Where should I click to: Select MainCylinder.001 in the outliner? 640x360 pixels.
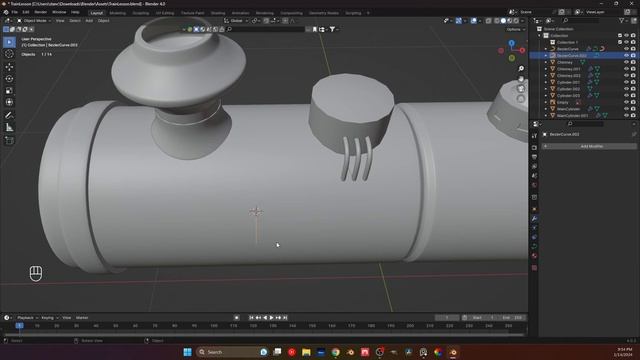572,116
